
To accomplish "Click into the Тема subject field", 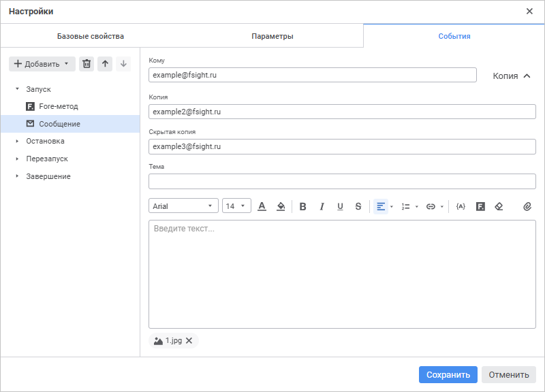I will tap(342, 181).
